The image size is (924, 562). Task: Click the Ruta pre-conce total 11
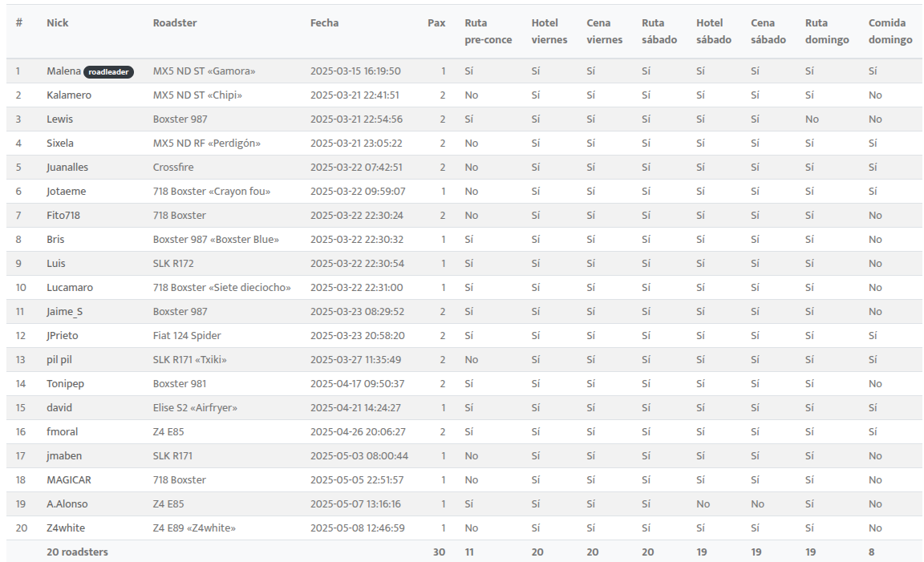coord(469,552)
